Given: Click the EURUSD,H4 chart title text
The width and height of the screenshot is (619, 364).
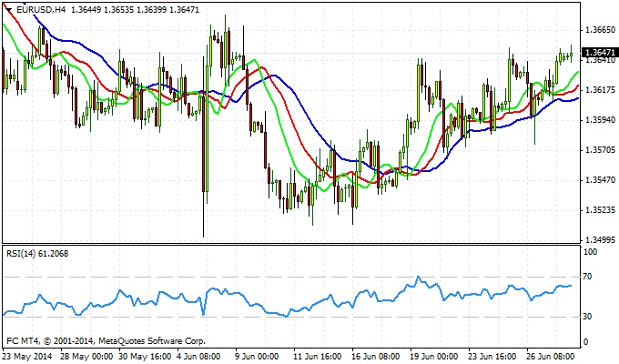Looking at the screenshot, I should 41,9.
